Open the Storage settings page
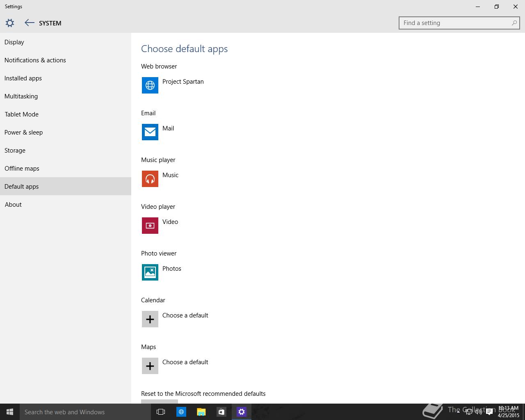This screenshot has height=420, width=525. tap(66, 150)
